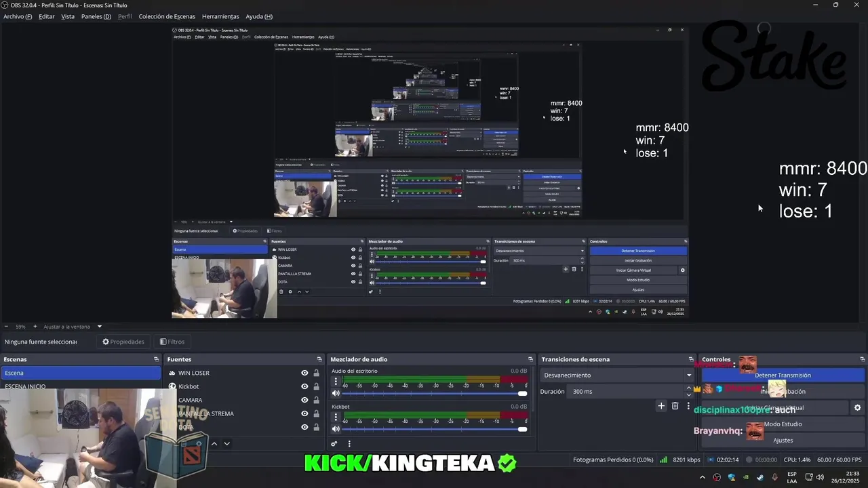Screen dimensions: 868x488
Task: Open the Colección de Escenas menu
Action: (167, 16)
